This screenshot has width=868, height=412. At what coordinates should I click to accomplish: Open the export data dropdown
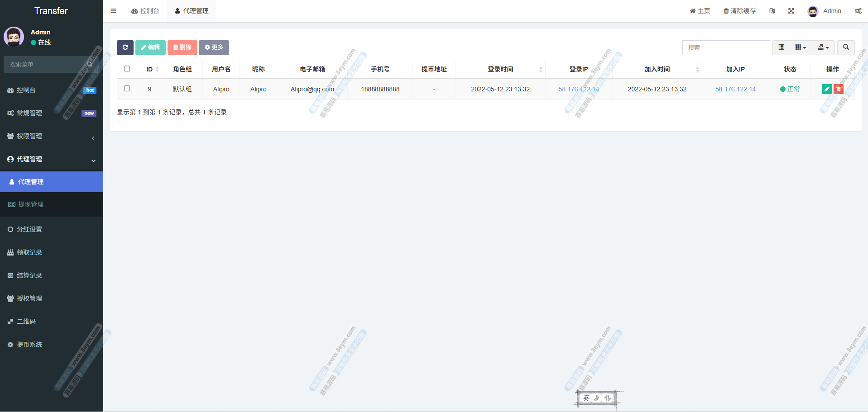tap(823, 47)
